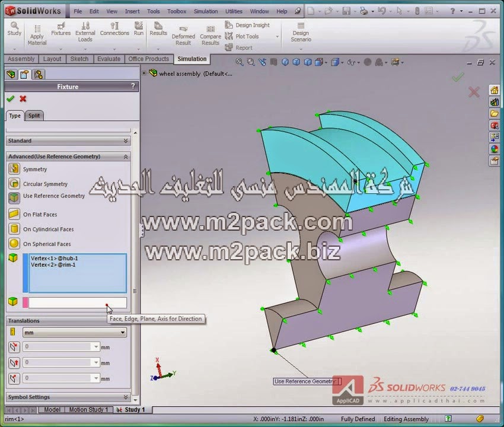Open Fixtures tool in ribbon
The width and height of the screenshot is (504, 427).
click(x=60, y=29)
